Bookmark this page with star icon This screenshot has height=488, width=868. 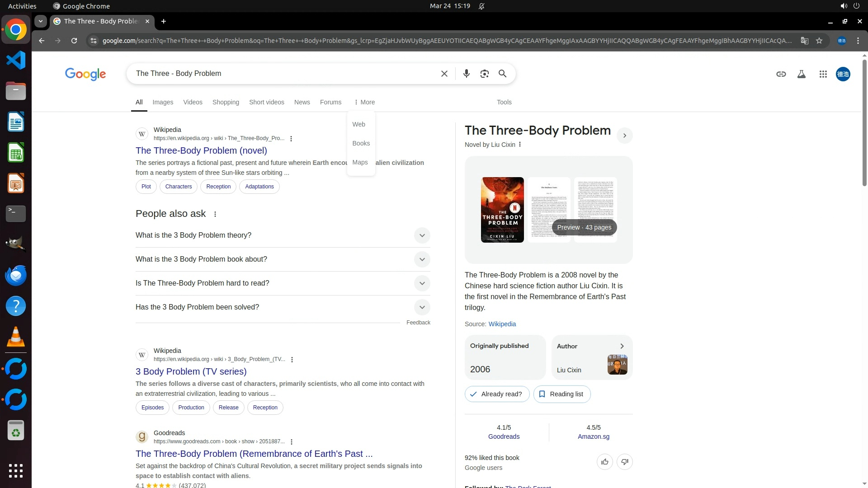(819, 41)
